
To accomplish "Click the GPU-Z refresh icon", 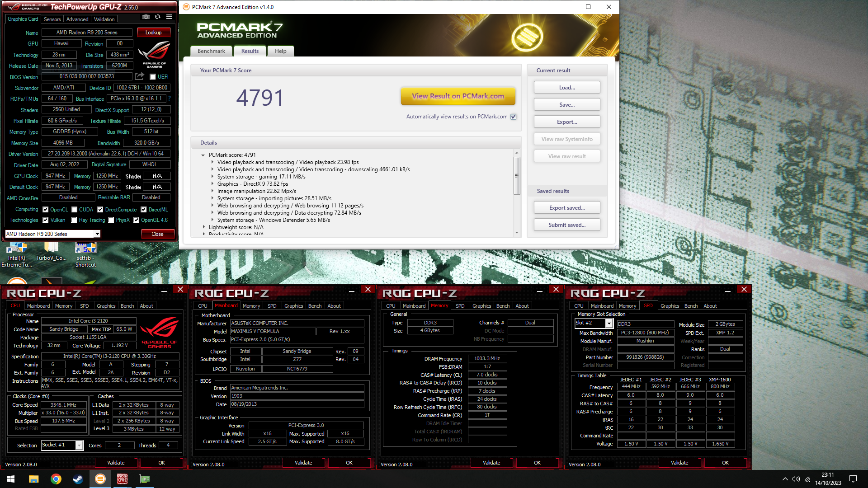I will (157, 17).
